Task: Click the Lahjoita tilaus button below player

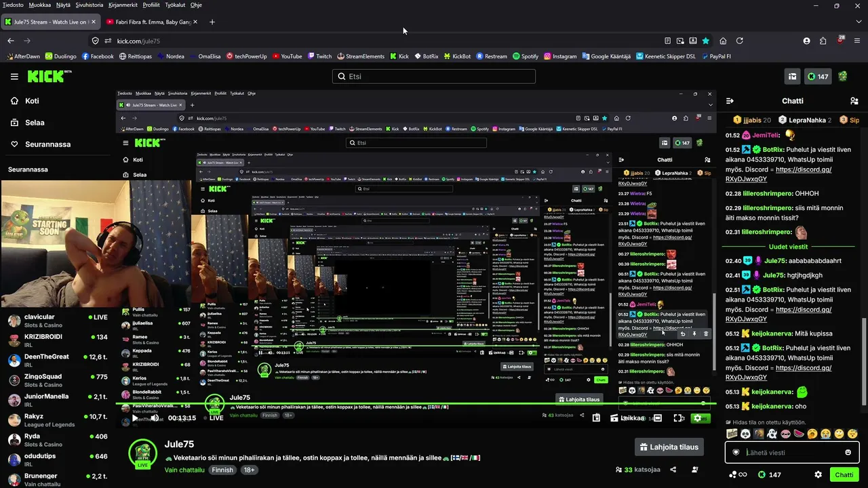Action: [669, 447]
